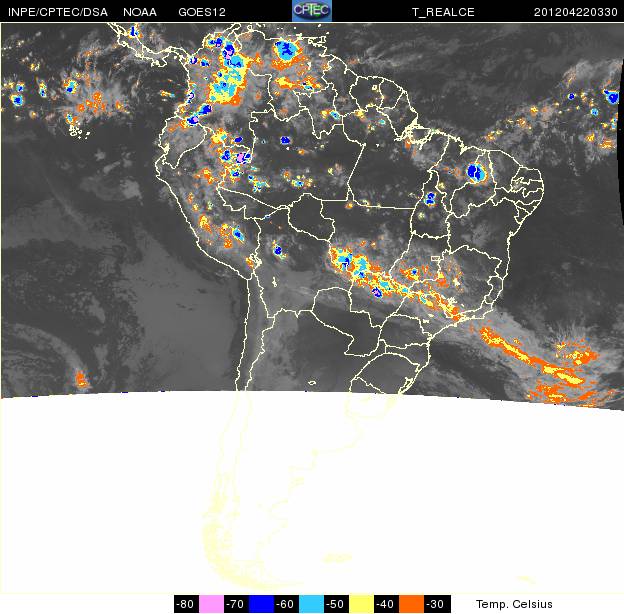Select the light blue -60 to -50 legend swatch
Viewport: 624px width, 614px height.
[x=311, y=604]
